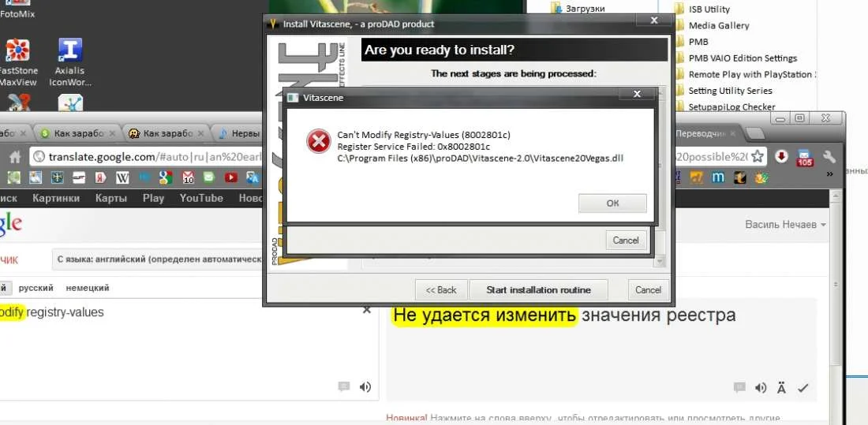868x425 pixels.
Task: Open the dark emblem bookmark icon
Action: coord(57,177)
